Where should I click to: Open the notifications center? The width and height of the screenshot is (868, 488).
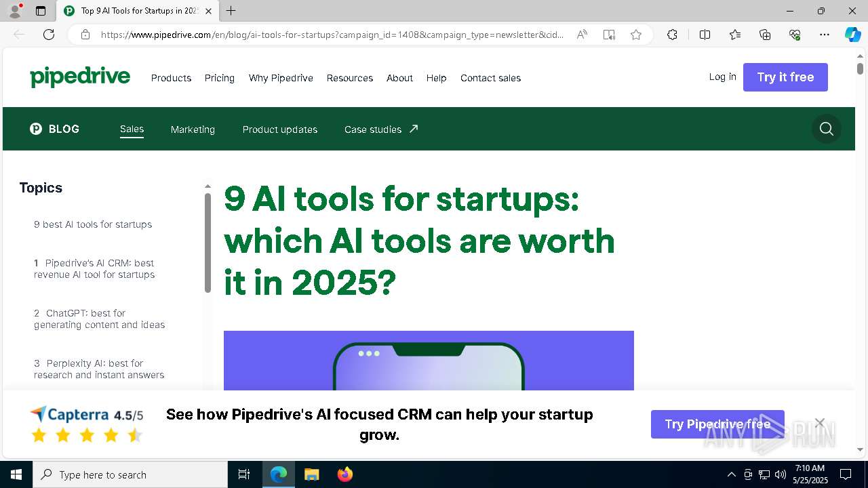point(846,474)
